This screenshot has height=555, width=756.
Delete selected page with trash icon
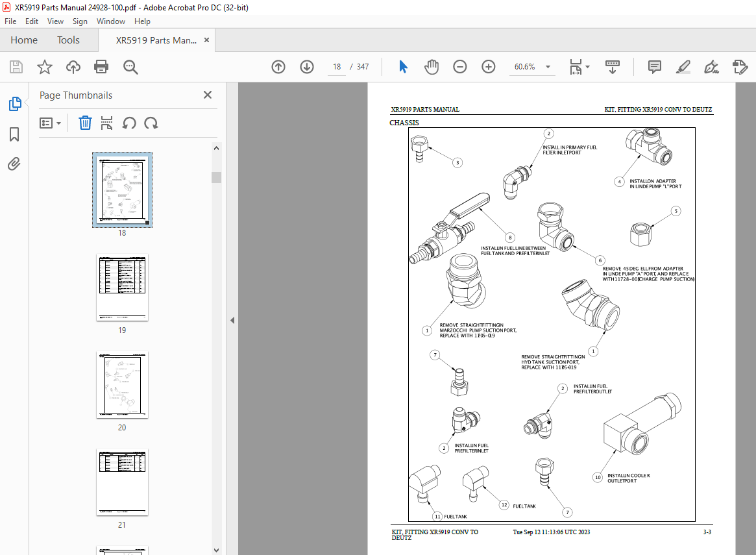[x=85, y=123]
